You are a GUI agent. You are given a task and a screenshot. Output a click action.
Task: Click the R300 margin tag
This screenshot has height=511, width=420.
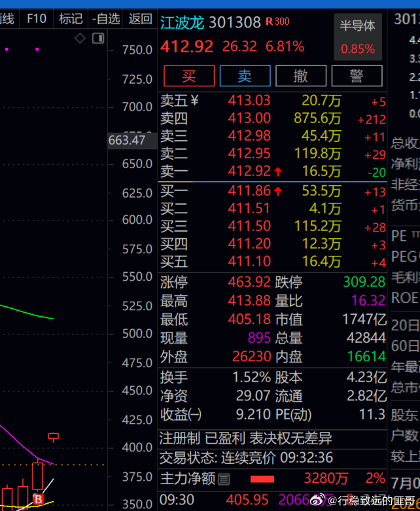coord(277,22)
